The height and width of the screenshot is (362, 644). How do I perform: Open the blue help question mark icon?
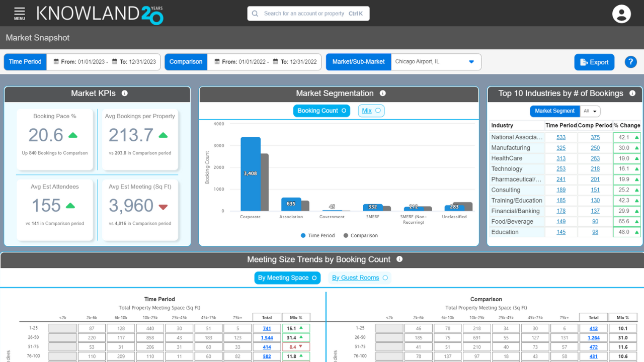pyautogui.click(x=630, y=62)
